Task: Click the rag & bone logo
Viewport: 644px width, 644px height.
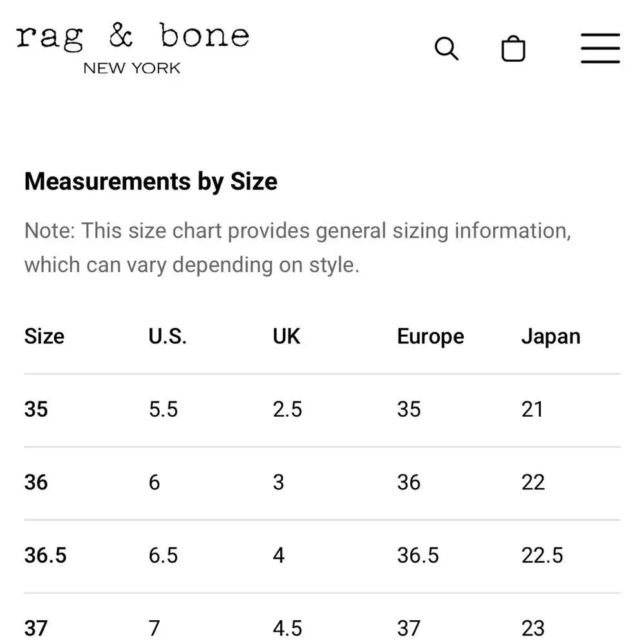Action: pyautogui.click(x=133, y=37)
